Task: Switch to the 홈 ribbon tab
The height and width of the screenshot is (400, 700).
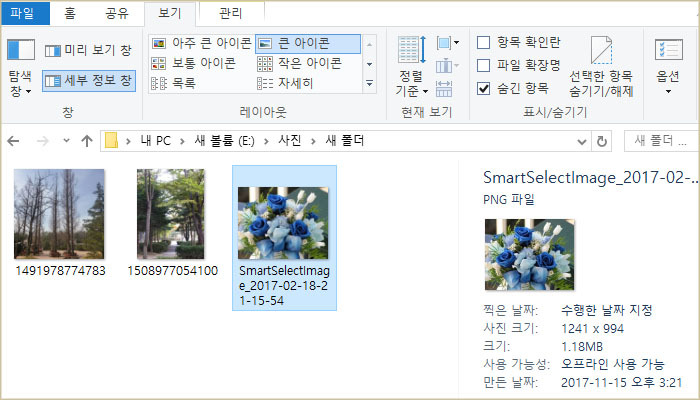Action: point(70,13)
